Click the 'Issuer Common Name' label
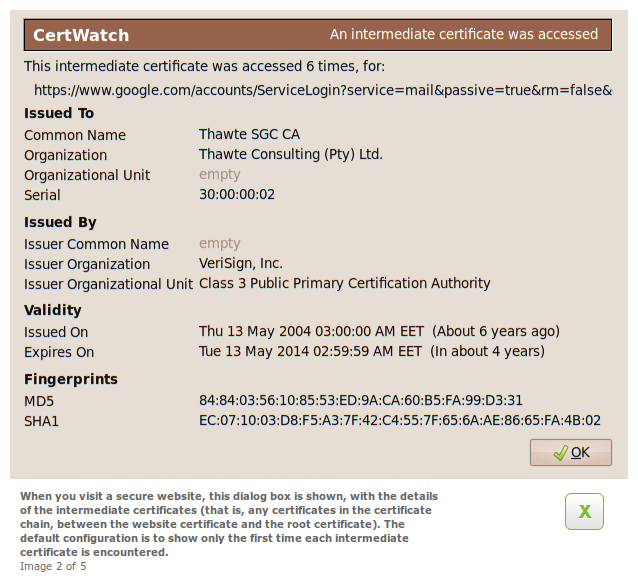Viewport: 638px width, 583px height. pos(96,244)
